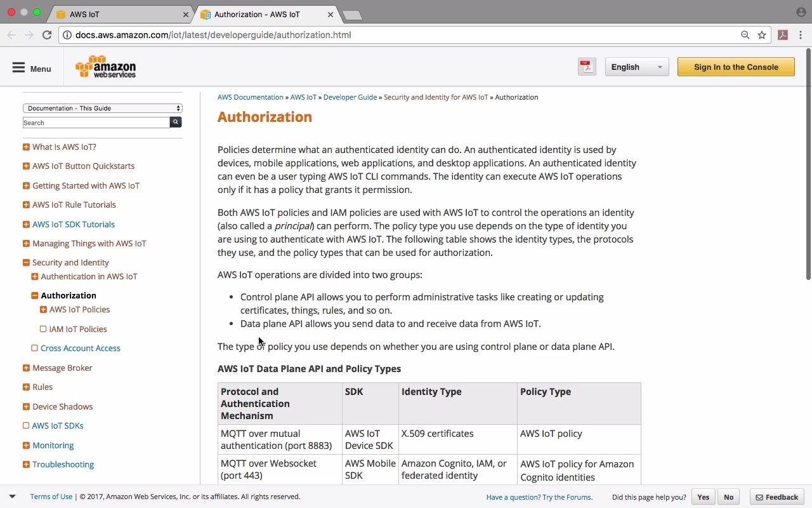This screenshot has height=508, width=812.
Task: Go to AWS Documentation breadcrumb
Action: (251, 97)
